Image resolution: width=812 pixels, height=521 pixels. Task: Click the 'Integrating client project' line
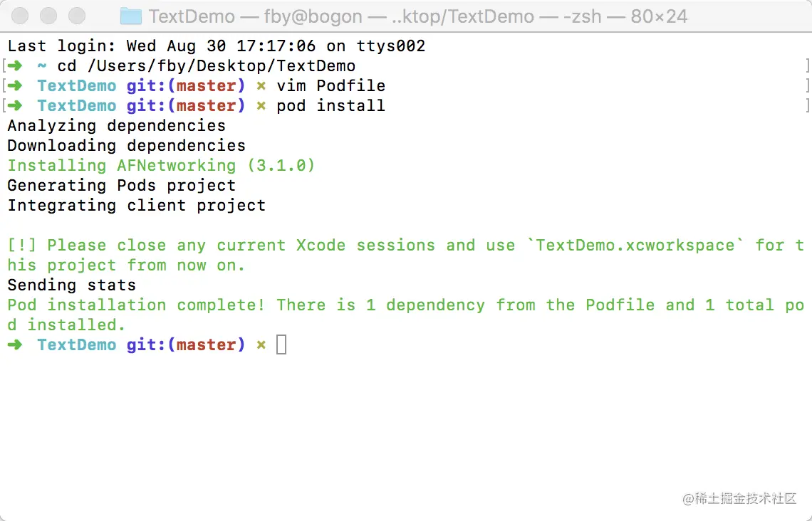point(136,206)
